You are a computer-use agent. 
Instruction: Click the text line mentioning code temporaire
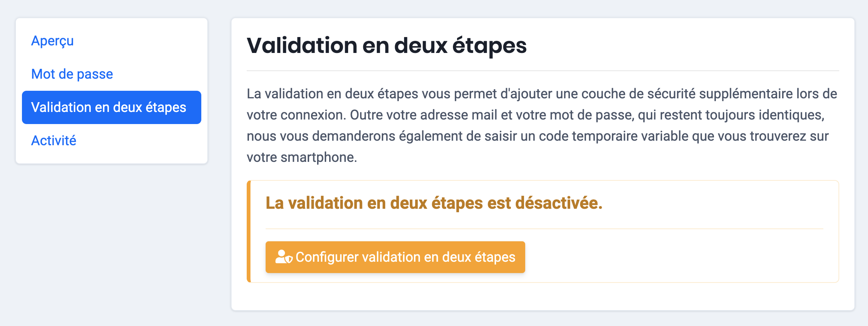[537, 136]
